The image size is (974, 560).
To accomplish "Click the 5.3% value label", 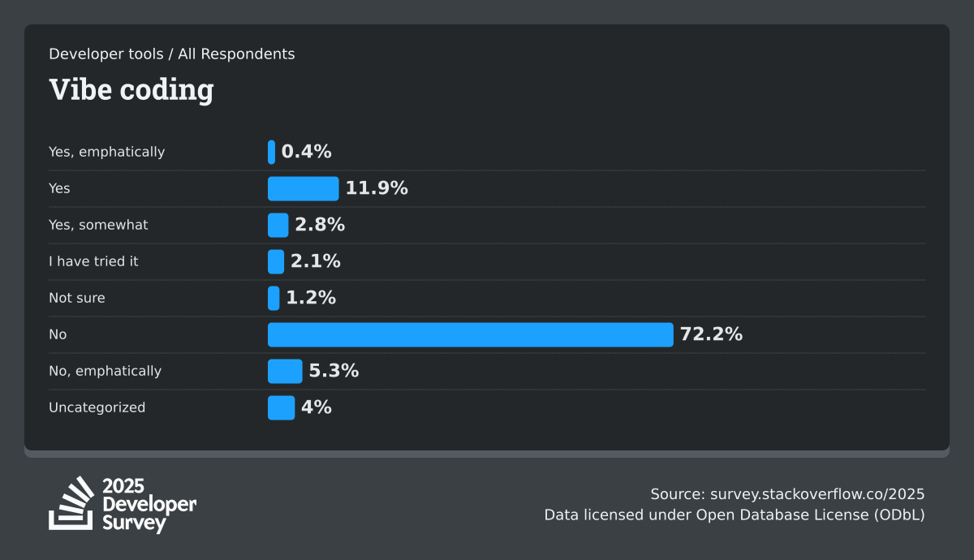I will click(x=334, y=371).
